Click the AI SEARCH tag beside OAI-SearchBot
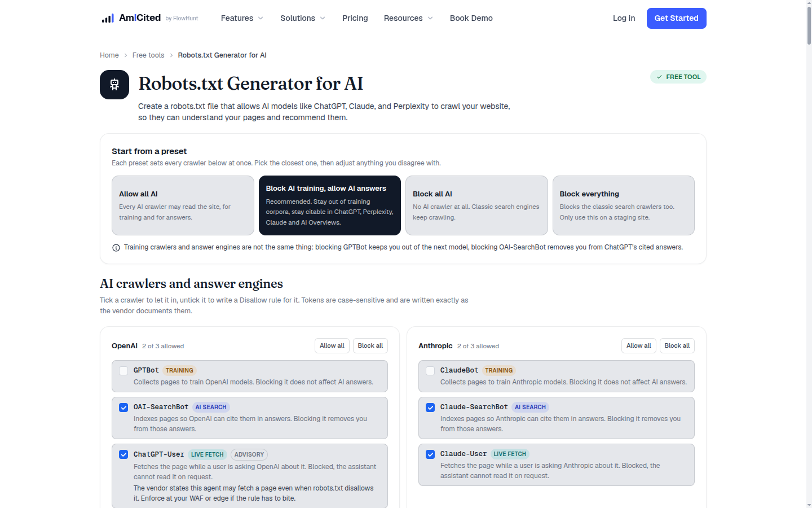The image size is (812, 508). (x=211, y=408)
